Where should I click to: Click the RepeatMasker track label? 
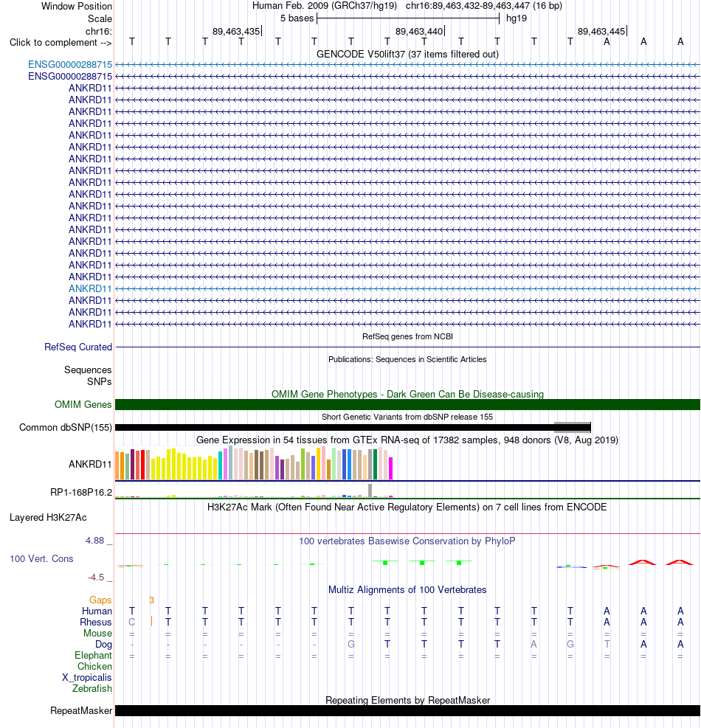coord(81,711)
